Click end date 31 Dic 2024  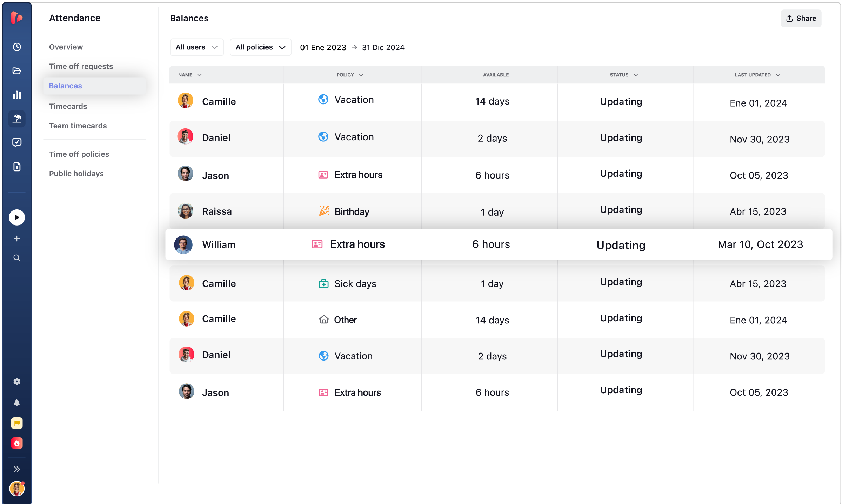coord(383,47)
